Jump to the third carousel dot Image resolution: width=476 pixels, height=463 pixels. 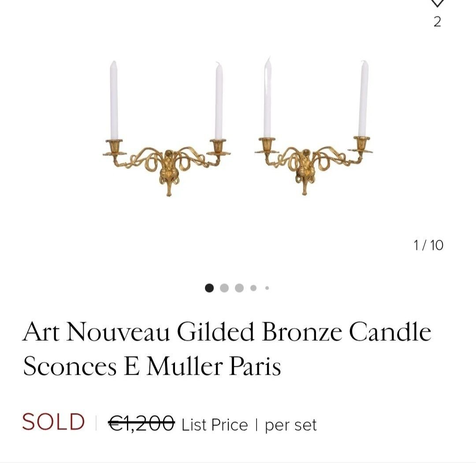pyautogui.click(x=239, y=288)
